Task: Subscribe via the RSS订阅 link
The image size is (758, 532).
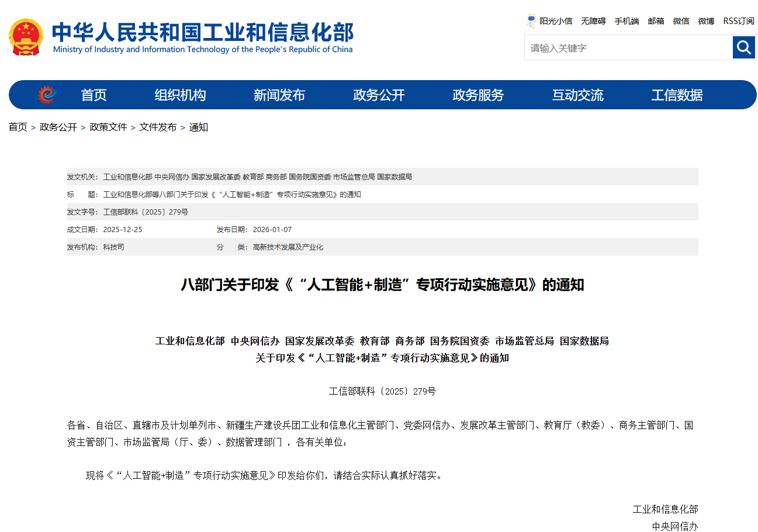Action: point(738,20)
